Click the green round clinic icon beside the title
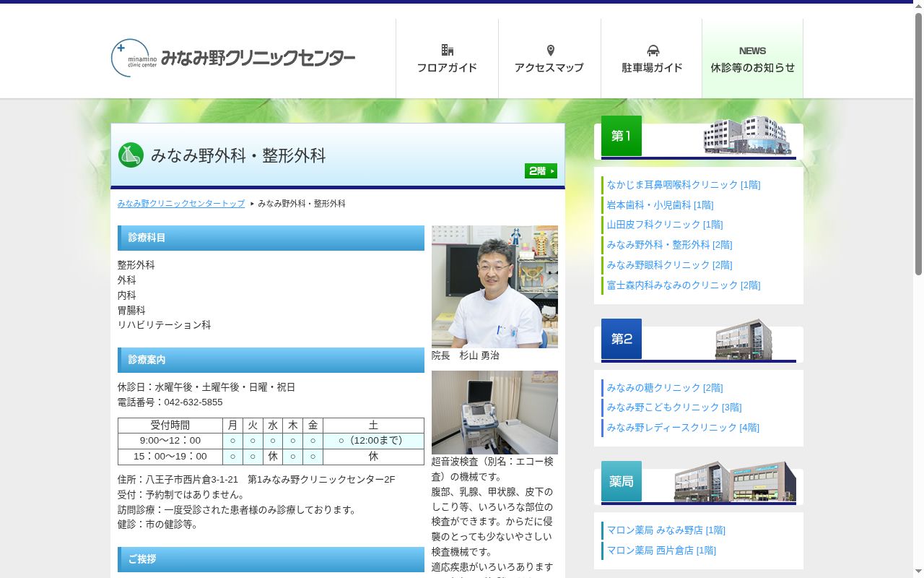 pos(131,155)
